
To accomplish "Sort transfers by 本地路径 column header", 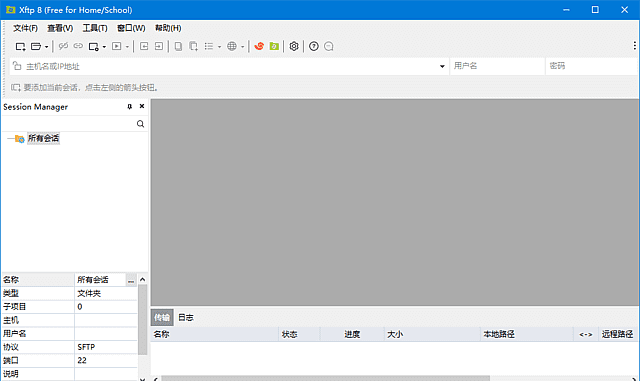I will pos(527,334).
